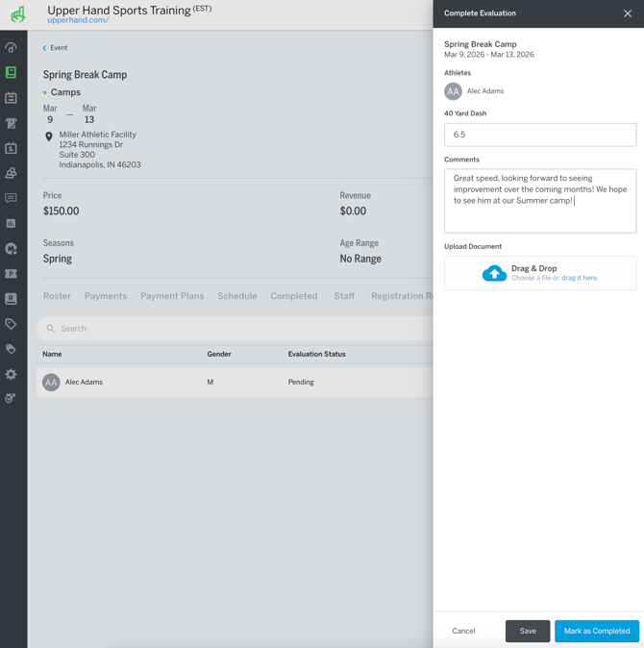Open the Completed tab
Viewport: 644px width, 648px height.
(x=293, y=296)
